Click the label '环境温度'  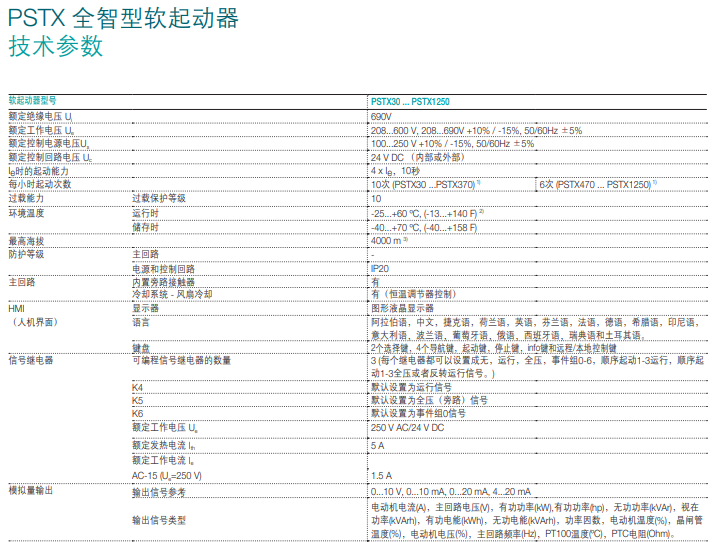pos(26,213)
